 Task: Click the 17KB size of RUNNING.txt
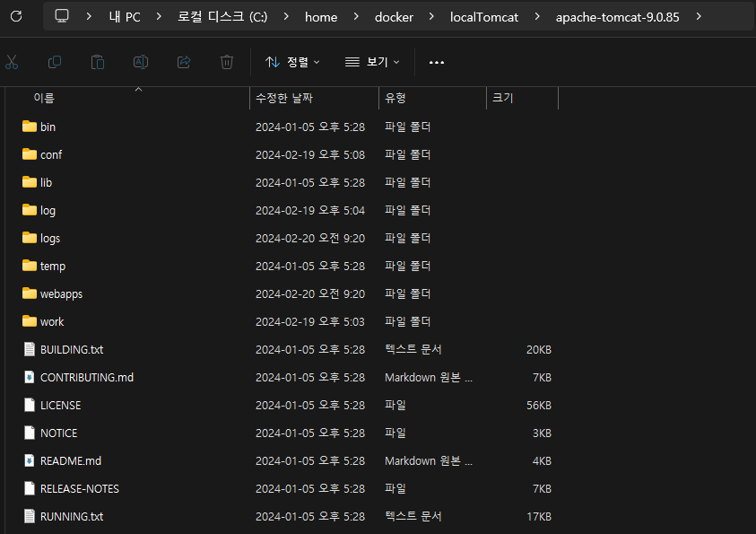pyautogui.click(x=539, y=517)
